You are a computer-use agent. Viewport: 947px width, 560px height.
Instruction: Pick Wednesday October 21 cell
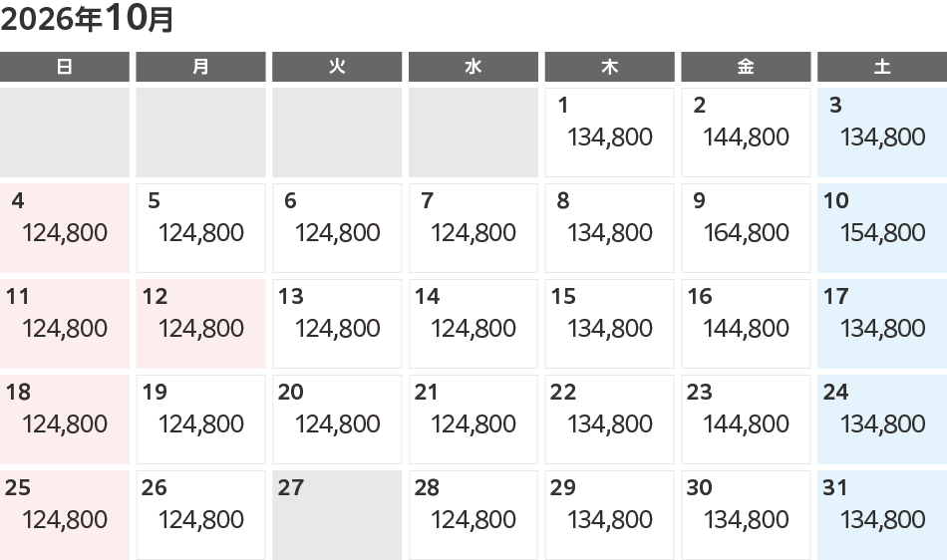473,419
